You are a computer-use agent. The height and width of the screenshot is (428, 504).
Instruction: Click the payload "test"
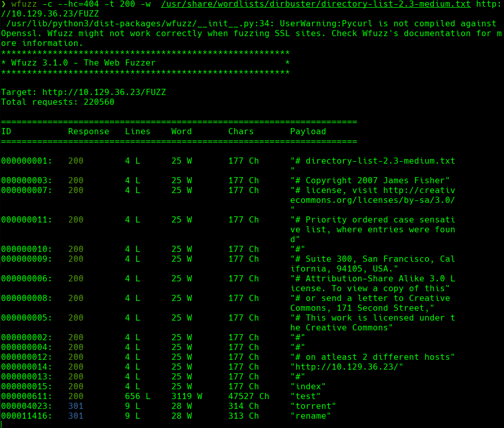pos(305,396)
